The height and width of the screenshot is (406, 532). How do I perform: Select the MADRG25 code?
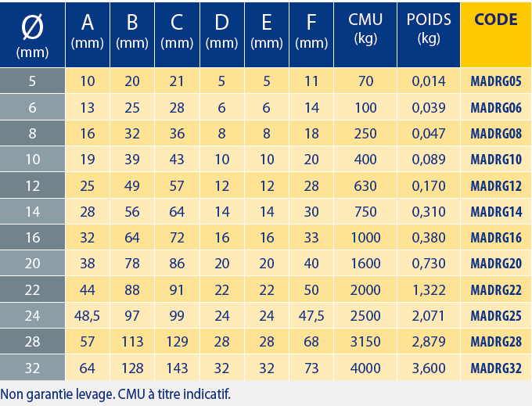pos(496,316)
